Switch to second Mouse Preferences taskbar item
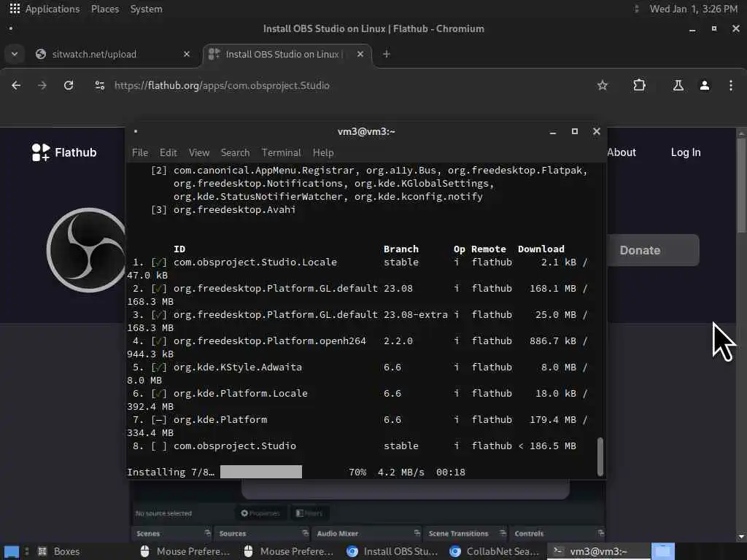The width and height of the screenshot is (747, 560). click(x=288, y=551)
